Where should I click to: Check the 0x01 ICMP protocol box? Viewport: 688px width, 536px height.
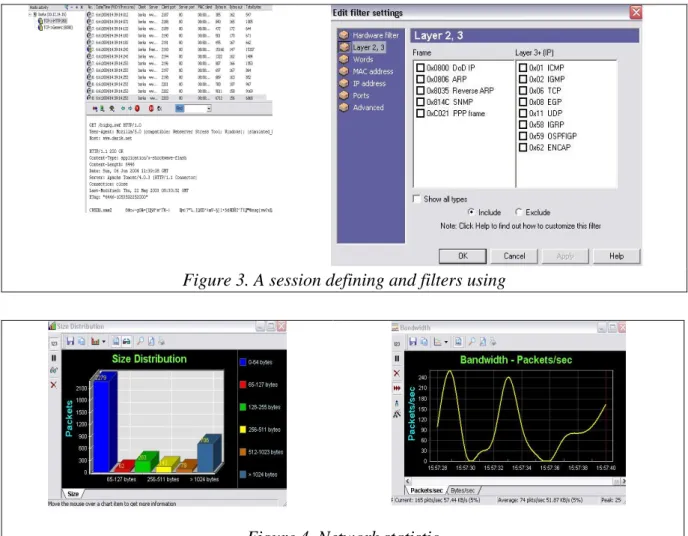point(523,68)
